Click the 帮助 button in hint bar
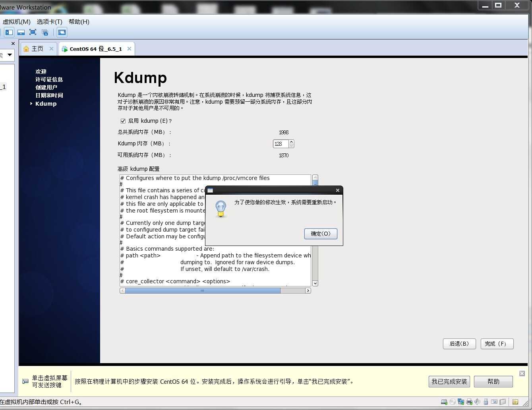Screen dimensions: 532x410 click(x=493, y=381)
